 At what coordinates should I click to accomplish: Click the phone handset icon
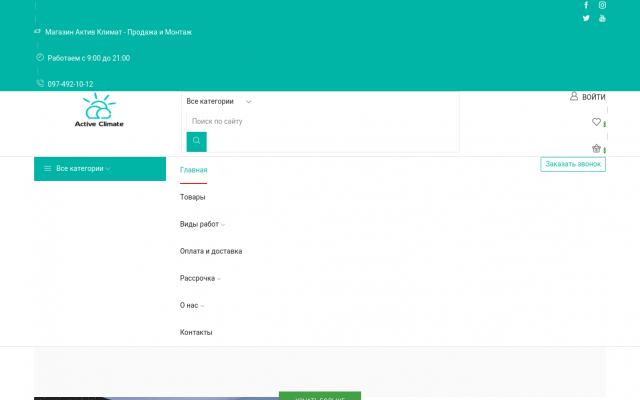(40, 83)
